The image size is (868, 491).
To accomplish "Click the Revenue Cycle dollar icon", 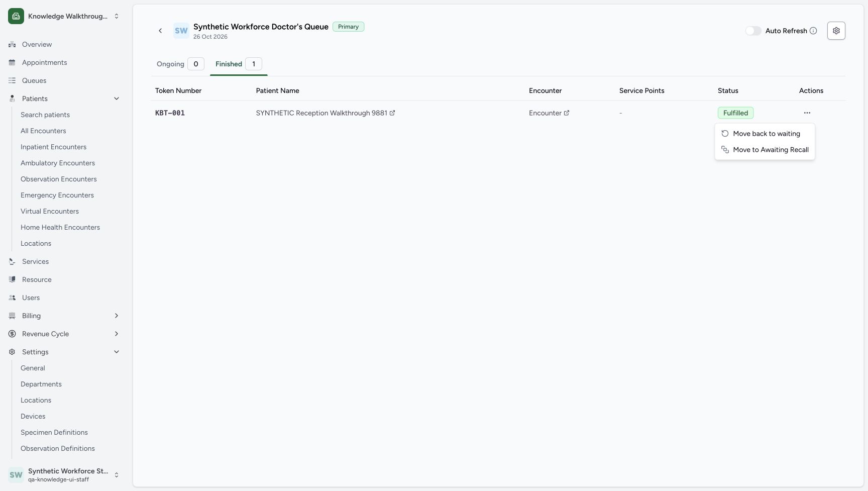I will pyautogui.click(x=12, y=334).
